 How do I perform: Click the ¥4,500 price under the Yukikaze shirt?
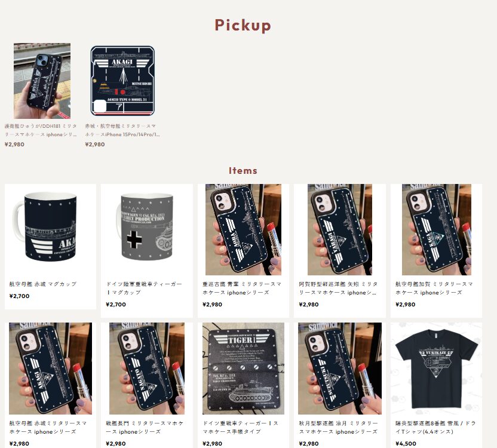(x=406, y=444)
